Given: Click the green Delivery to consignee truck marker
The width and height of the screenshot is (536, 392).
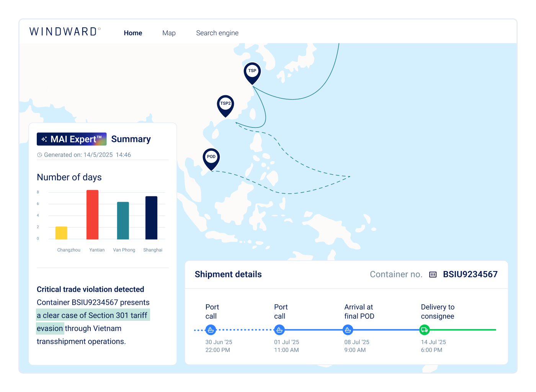Looking at the screenshot, I should 425,330.
